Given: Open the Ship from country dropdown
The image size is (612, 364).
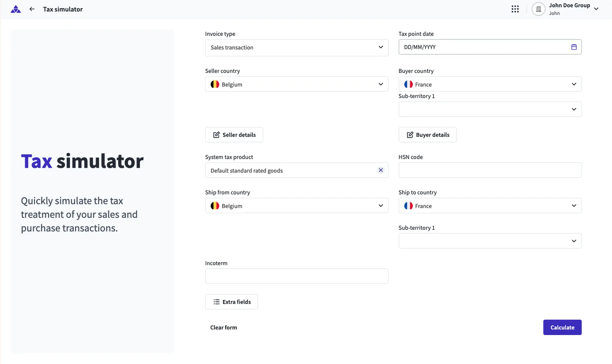Looking at the screenshot, I should click(x=296, y=205).
